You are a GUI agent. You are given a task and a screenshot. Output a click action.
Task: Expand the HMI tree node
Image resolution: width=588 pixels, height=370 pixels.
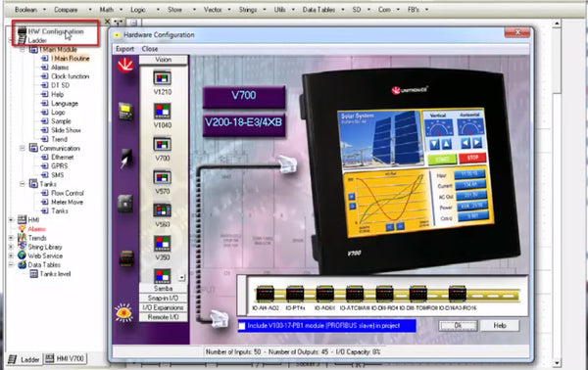(11, 220)
